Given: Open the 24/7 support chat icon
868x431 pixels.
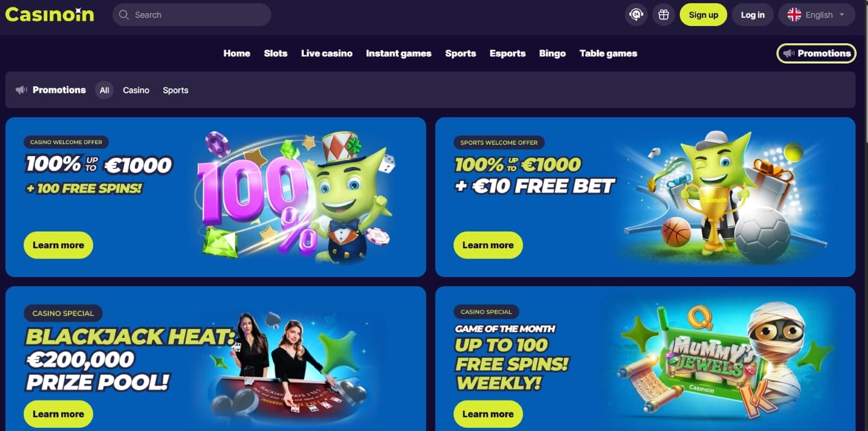Looking at the screenshot, I should click(x=636, y=15).
